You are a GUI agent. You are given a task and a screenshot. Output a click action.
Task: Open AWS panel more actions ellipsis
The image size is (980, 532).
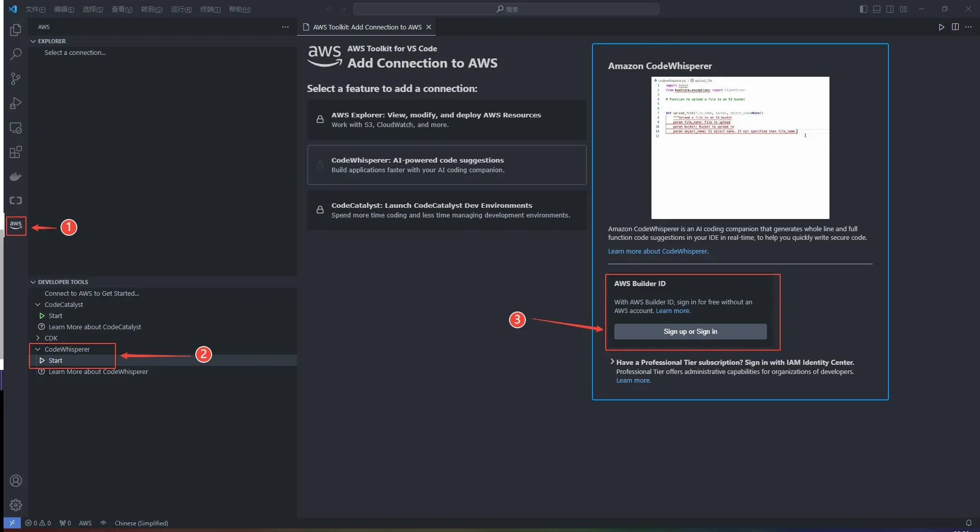click(285, 27)
